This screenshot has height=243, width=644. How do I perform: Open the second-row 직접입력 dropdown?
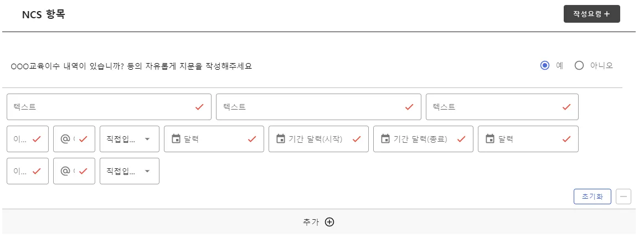click(129, 171)
